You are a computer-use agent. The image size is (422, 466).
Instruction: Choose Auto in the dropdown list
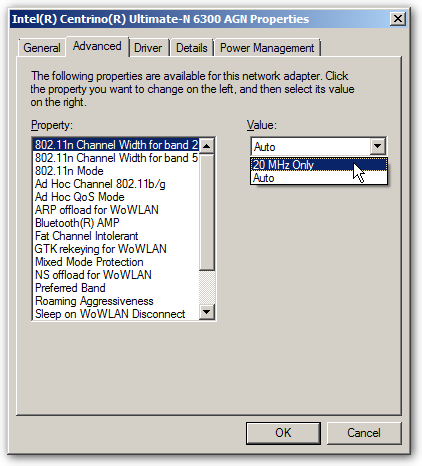[319, 178]
